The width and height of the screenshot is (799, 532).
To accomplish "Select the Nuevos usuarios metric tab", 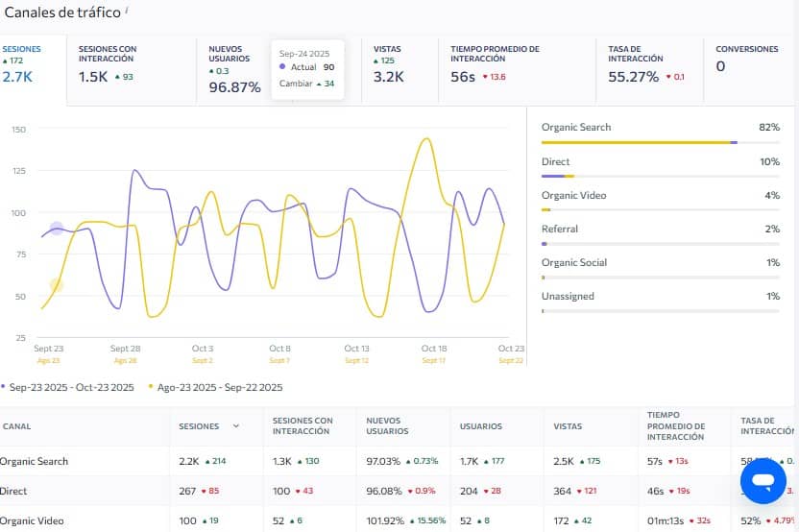I will [232, 70].
